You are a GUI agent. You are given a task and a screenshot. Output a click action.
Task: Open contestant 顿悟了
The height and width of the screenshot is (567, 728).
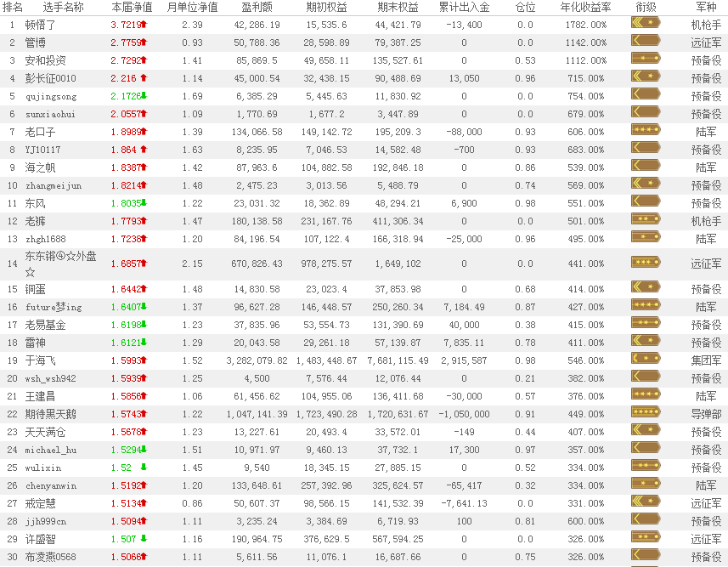click(x=41, y=25)
